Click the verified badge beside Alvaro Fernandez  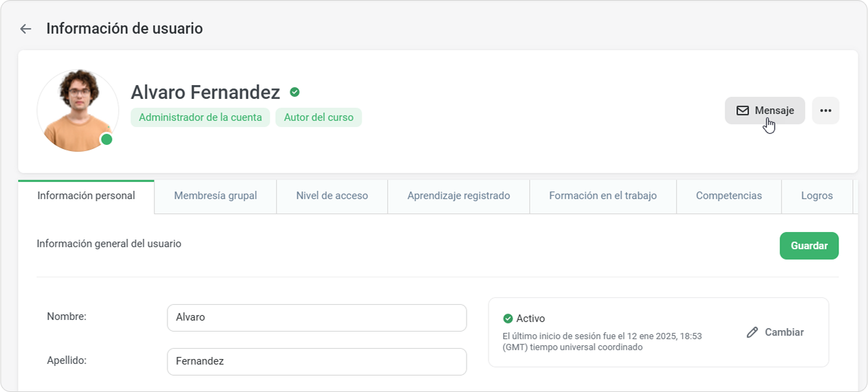pyautogui.click(x=294, y=92)
